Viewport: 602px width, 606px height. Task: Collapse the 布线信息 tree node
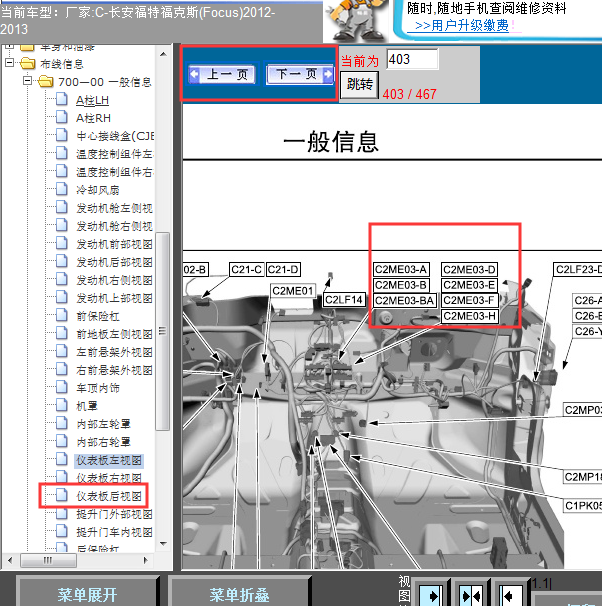[x=9, y=63]
